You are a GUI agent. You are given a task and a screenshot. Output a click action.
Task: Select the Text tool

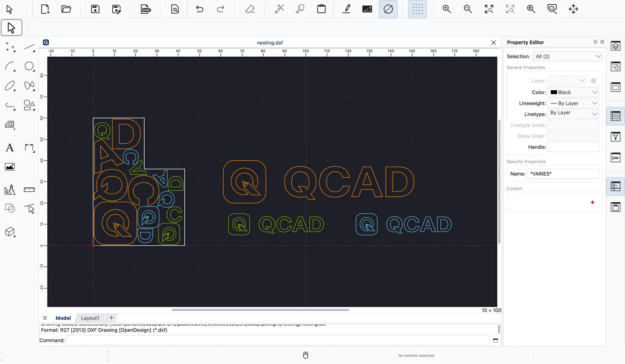(10, 148)
